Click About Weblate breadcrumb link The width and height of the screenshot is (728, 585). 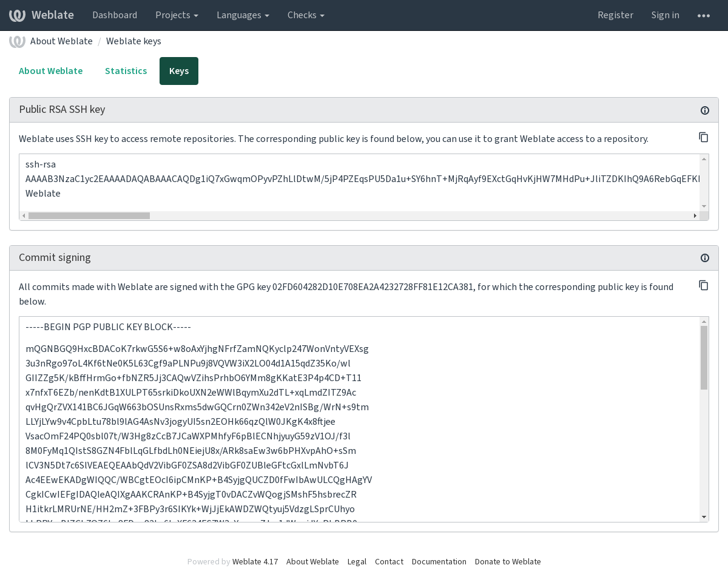tap(61, 41)
